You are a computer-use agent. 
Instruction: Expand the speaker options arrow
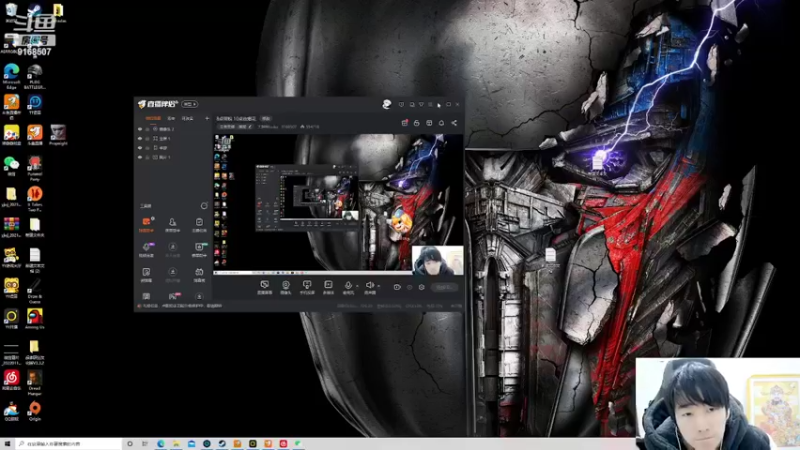(378, 286)
